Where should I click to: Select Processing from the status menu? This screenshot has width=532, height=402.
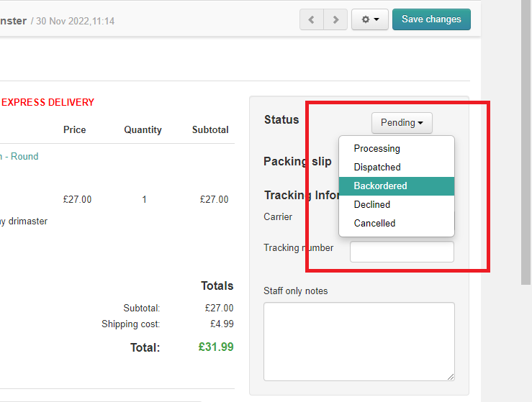click(x=377, y=149)
